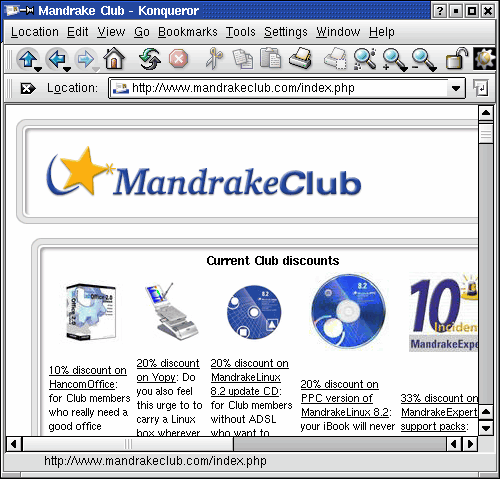
Task: Reload the page with the green arrows
Action: [150, 59]
